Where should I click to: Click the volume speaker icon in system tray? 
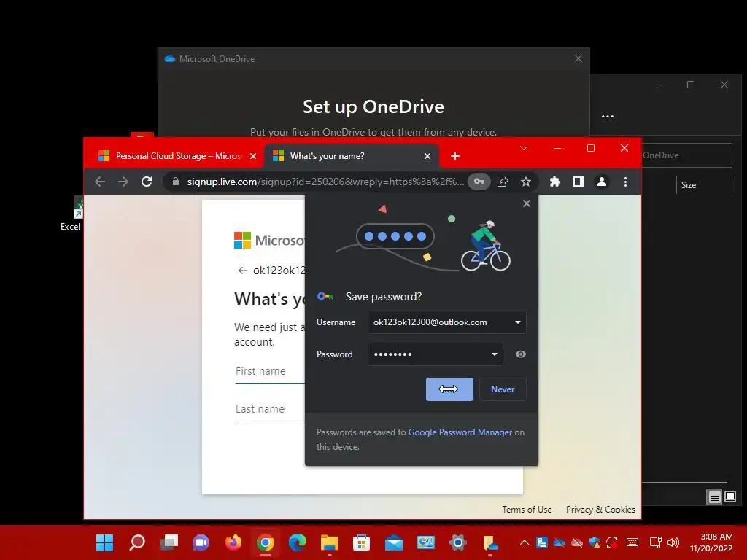673,542
